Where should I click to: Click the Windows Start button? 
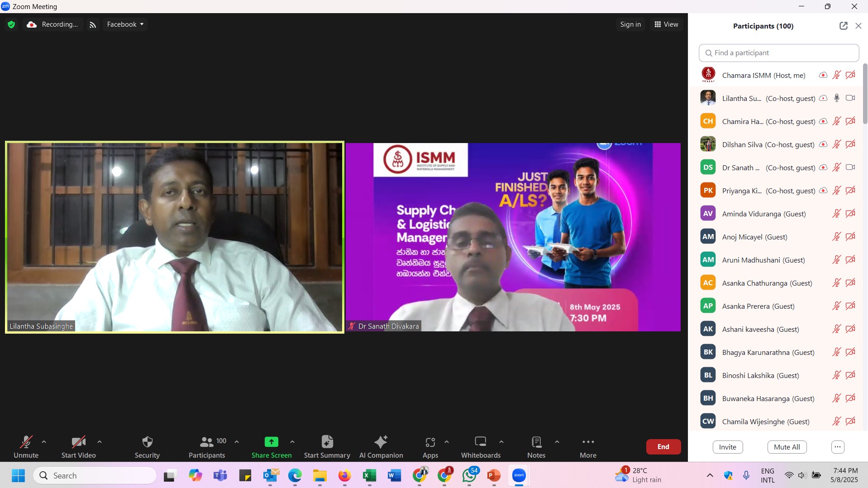18,476
